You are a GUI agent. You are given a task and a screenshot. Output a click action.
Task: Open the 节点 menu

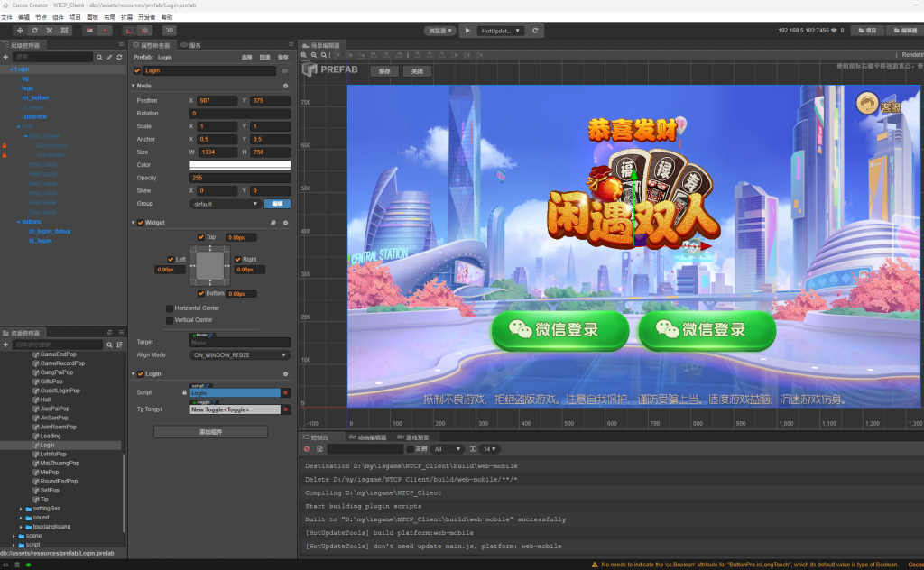pos(41,18)
